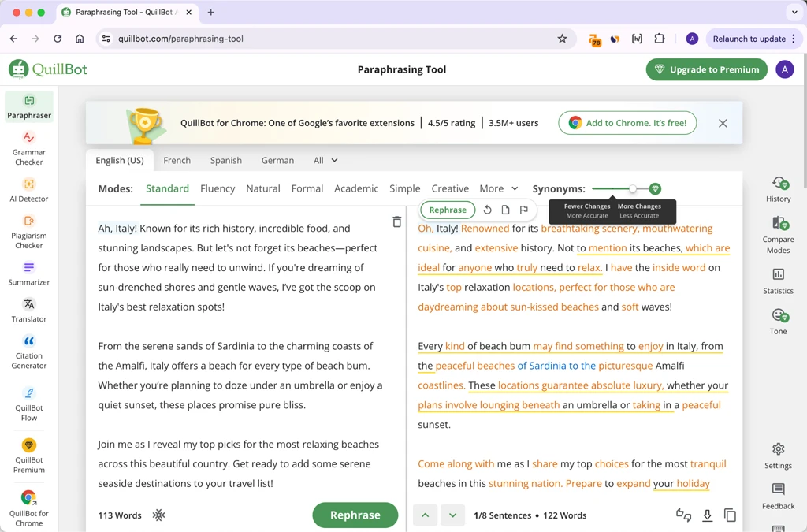Bookmark this page with the star icon
Viewport: 807px width, 532px height.
click(x=562, y=39)
